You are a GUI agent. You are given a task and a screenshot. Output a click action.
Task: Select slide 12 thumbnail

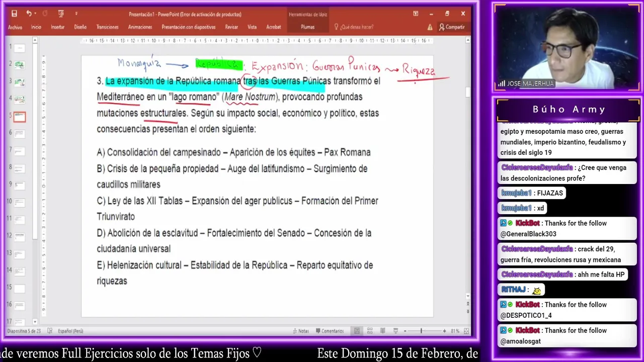pos(20,236)
